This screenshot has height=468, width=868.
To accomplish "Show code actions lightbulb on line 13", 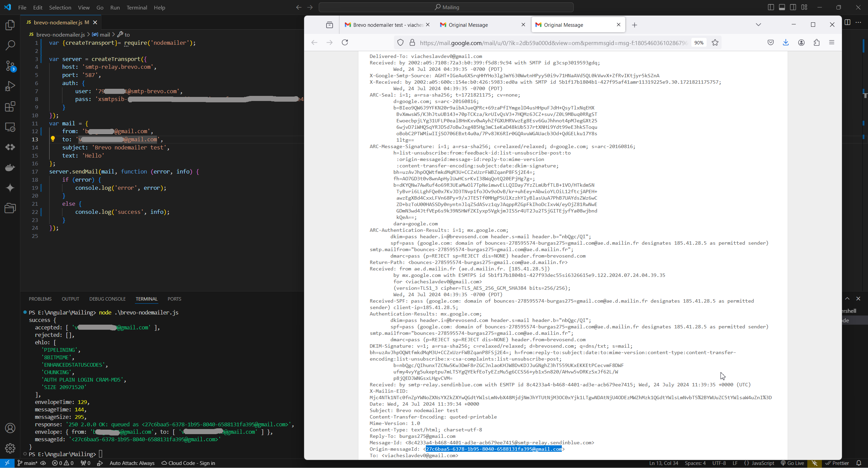I will (x=53, y=139).
